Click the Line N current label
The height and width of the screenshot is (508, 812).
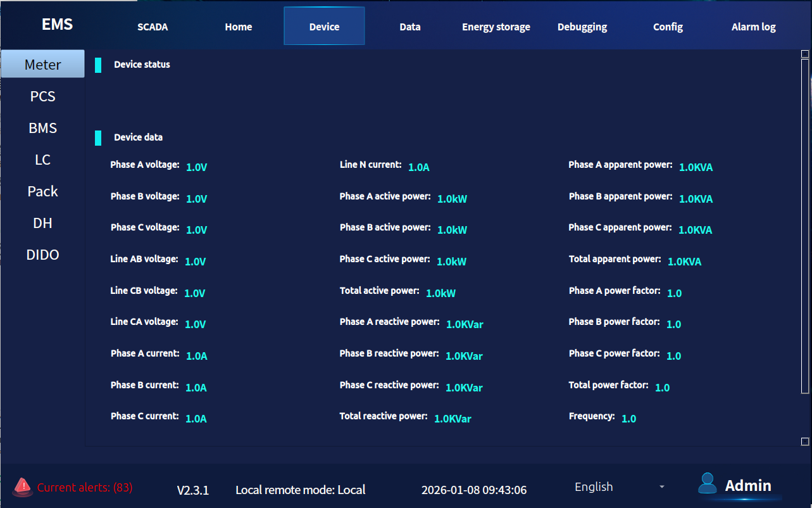pyautogui.click(x=371, y=165)
